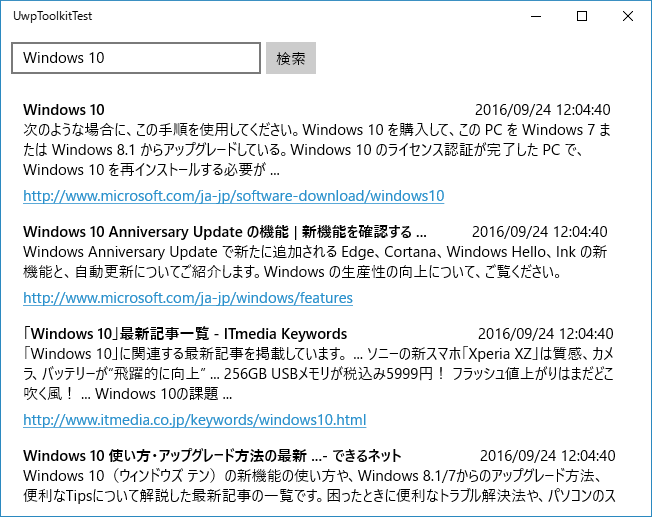
Task: Open the microsoft.com software-download/windows10 link
Action: (x=234, y=195)
